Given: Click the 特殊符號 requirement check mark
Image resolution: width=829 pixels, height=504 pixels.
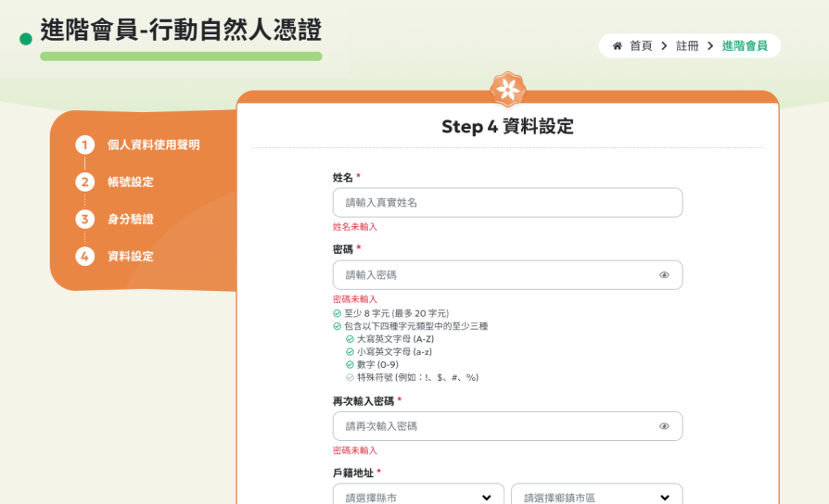Looking at the screenshot, I should point(351,377).
